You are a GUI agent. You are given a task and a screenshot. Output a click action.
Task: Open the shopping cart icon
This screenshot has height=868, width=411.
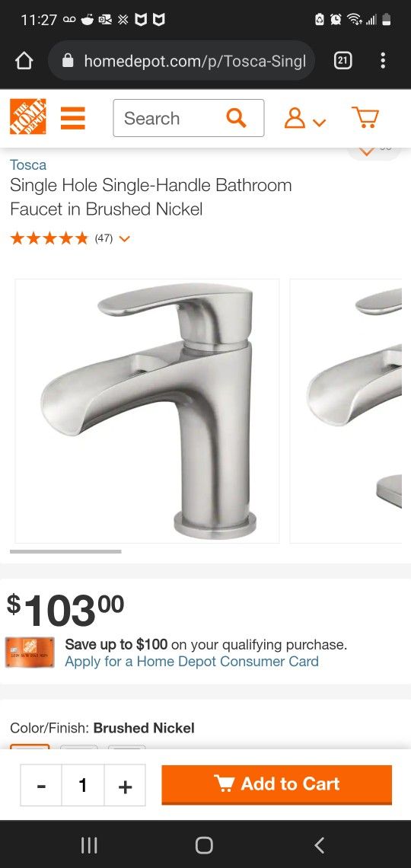click(x=365, y=117)
